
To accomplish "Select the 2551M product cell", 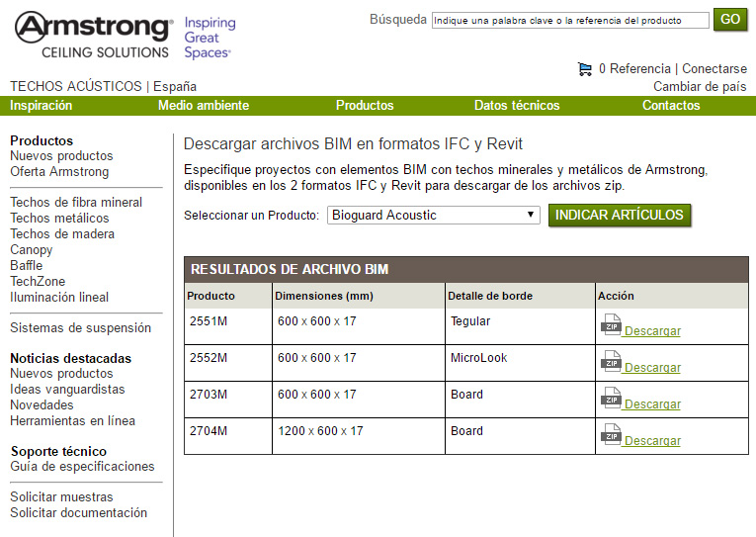I will (228, 326).
